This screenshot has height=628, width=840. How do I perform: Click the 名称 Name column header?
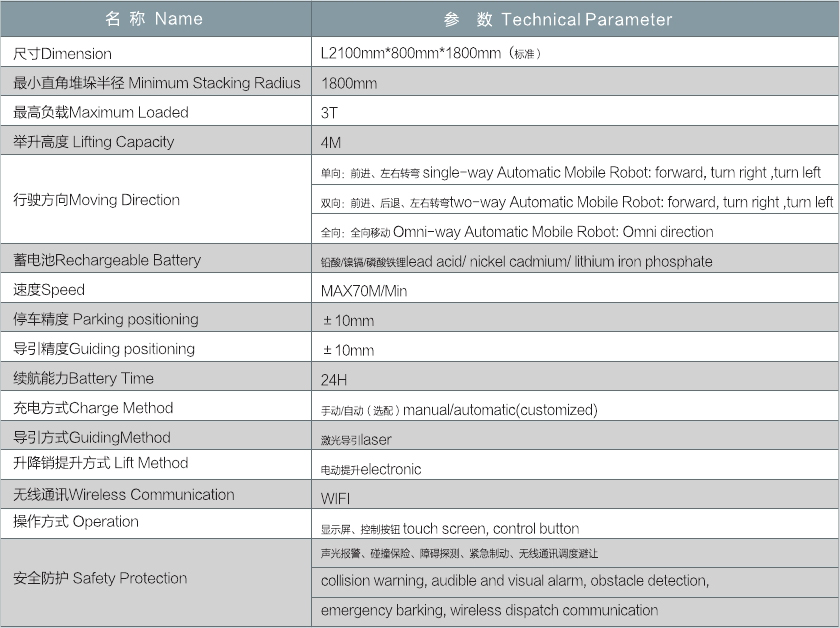coord(154,19)
